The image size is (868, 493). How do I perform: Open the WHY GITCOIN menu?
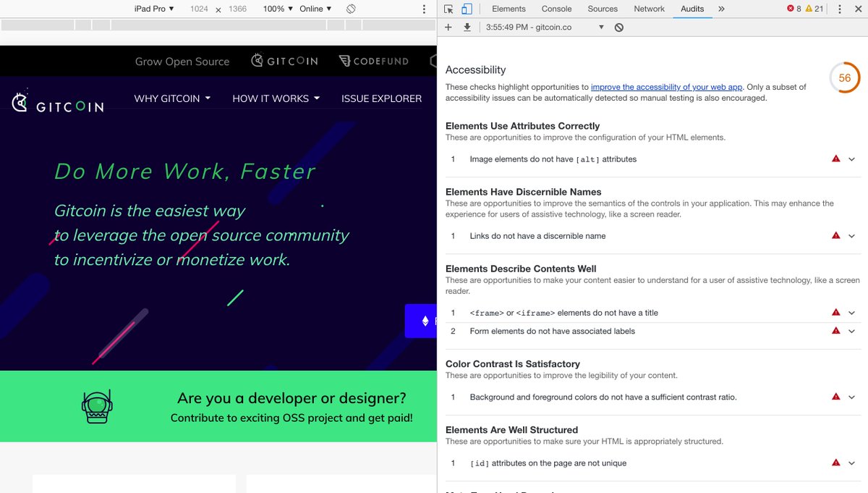point(172,98)
